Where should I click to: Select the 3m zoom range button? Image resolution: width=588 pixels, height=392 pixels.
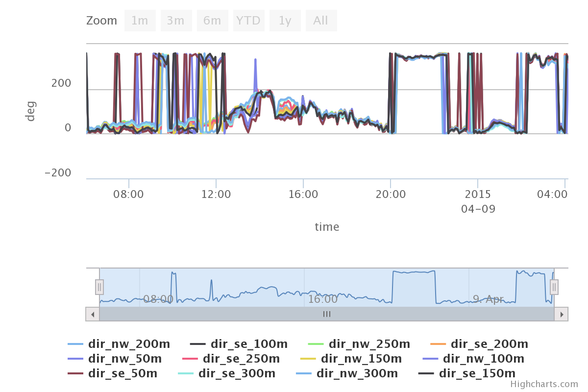176,21
